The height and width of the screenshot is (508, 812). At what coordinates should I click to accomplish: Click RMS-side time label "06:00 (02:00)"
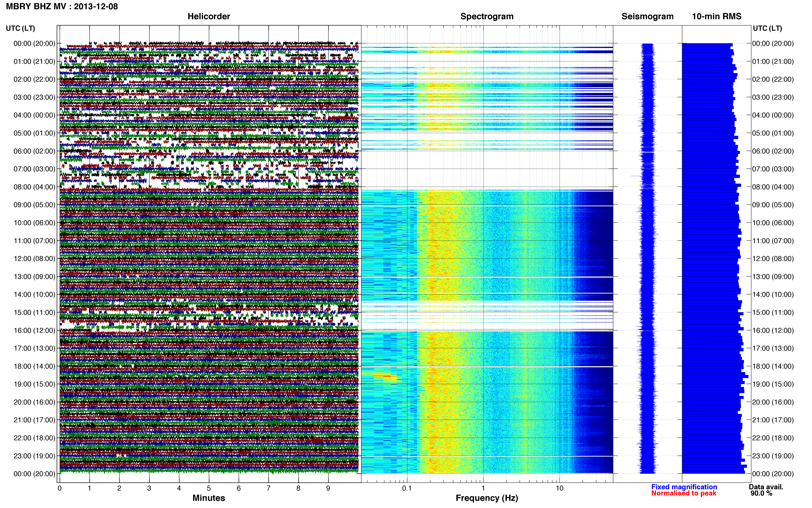pyautogui.click(x=773, y=151)
